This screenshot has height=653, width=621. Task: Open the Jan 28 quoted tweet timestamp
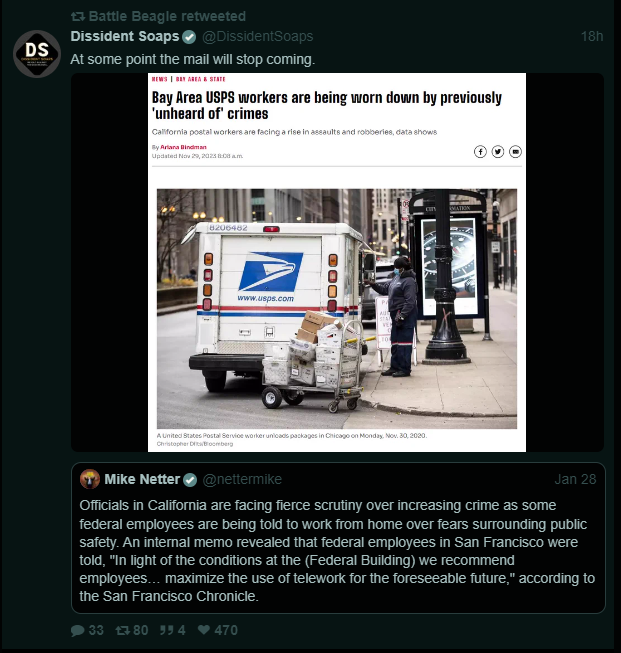coord(575,479)
